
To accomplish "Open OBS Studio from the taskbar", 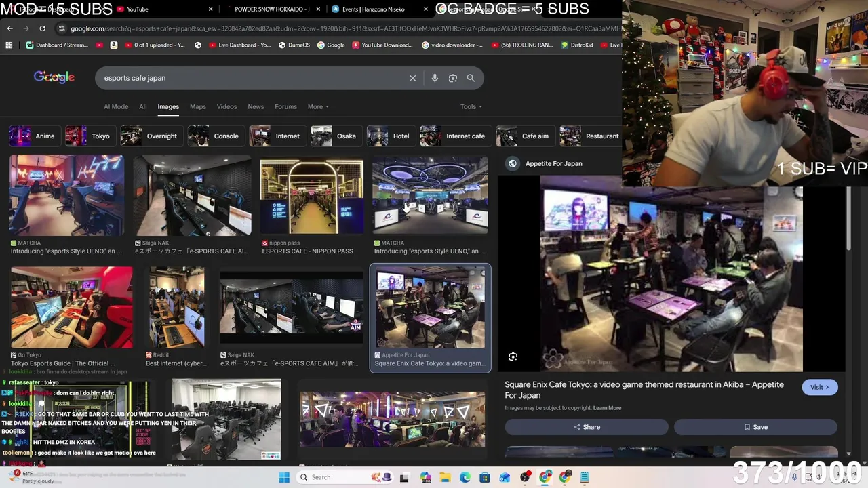I will pos(525,477).
